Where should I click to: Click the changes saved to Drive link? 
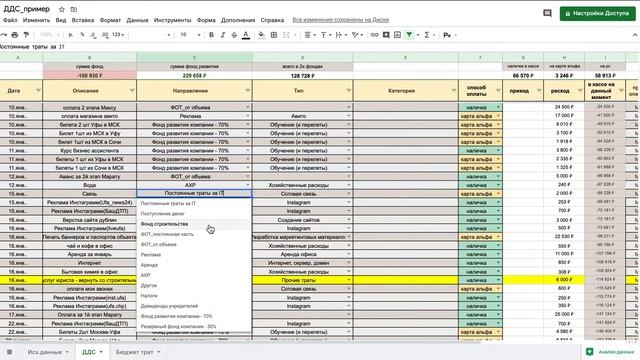(340, 20)
